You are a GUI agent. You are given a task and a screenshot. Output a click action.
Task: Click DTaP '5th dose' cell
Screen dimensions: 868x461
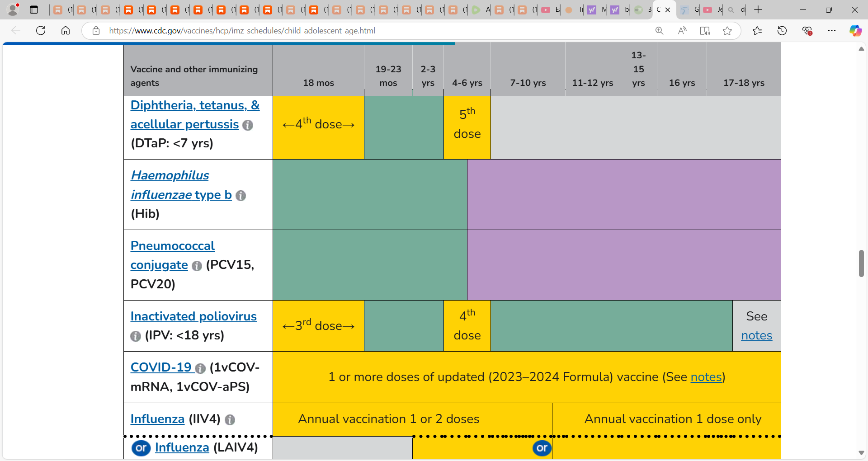click(x=467, y=127)
